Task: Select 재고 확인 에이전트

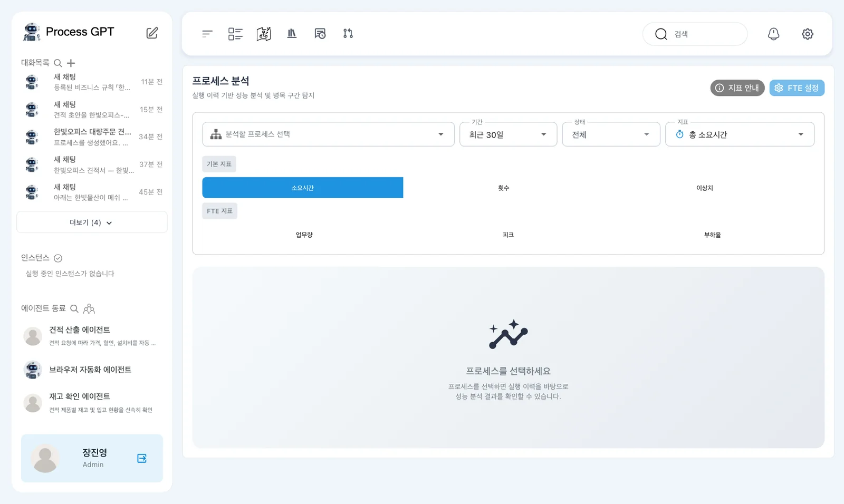Action: click(92, 403)
